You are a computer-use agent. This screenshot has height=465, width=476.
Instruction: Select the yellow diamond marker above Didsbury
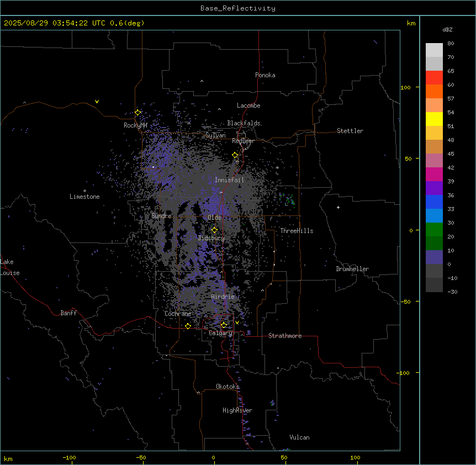click(x=214, y=230)
